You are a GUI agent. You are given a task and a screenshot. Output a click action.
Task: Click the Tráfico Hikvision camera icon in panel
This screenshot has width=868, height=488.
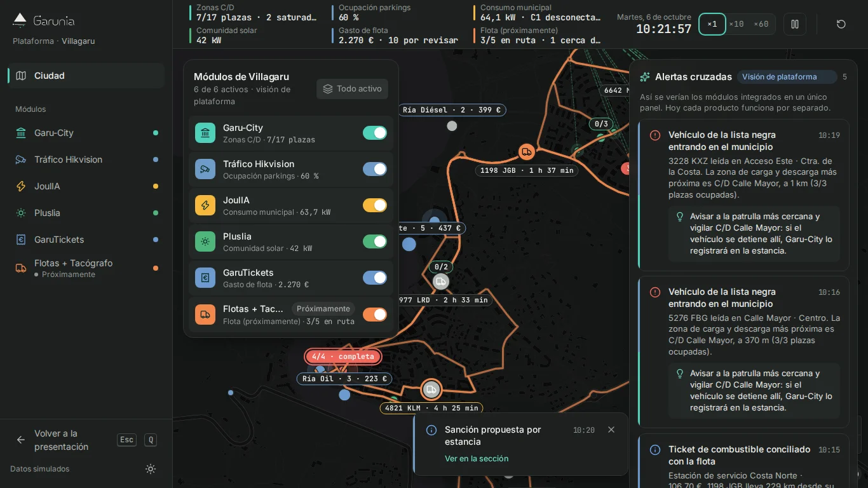tap(205, 169)
